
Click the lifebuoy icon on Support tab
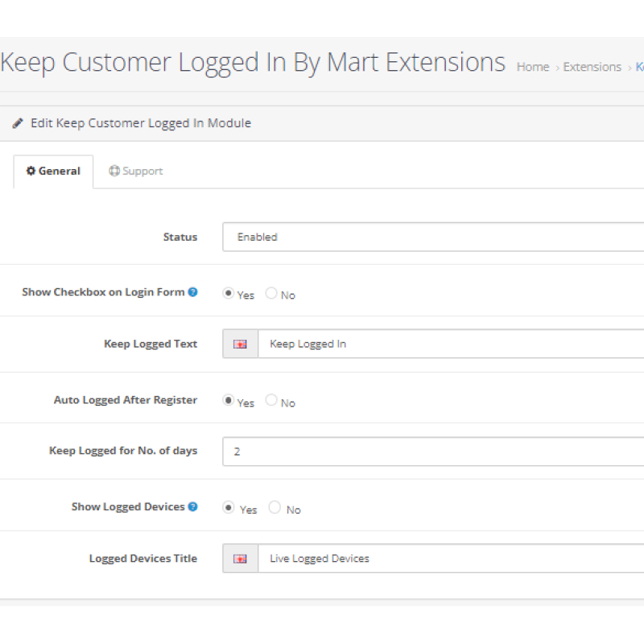coord(114,171)
